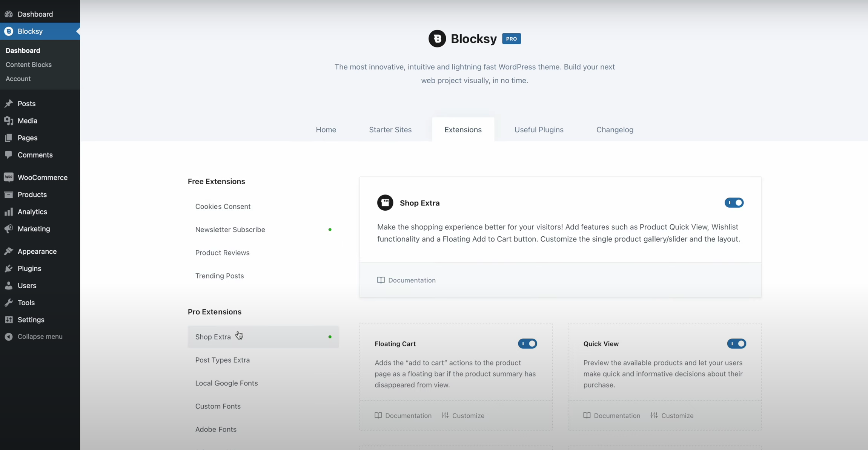This screenshot has height=450, width=868.
Task: Click the WooCommerce sidebar icon
Action: [x=8, y=177]
